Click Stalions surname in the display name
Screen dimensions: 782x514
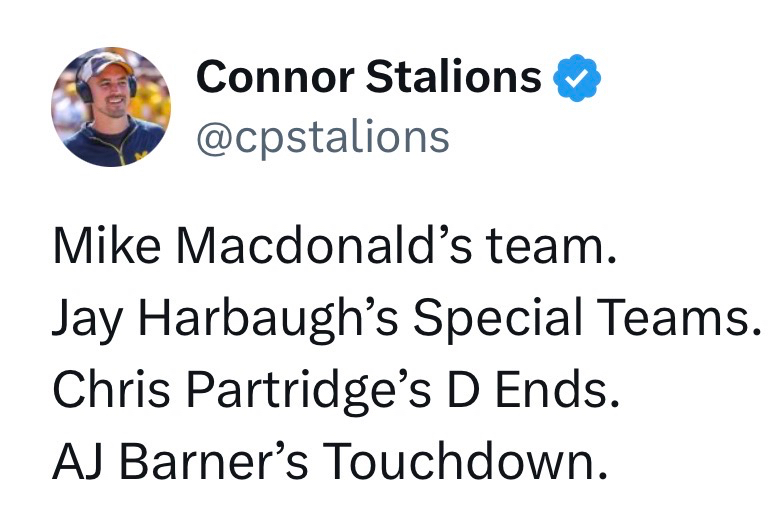click(452, 78)
